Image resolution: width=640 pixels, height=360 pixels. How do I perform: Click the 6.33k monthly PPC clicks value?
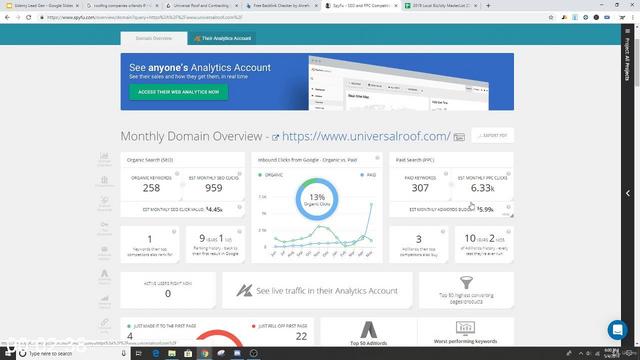[482, 188]
